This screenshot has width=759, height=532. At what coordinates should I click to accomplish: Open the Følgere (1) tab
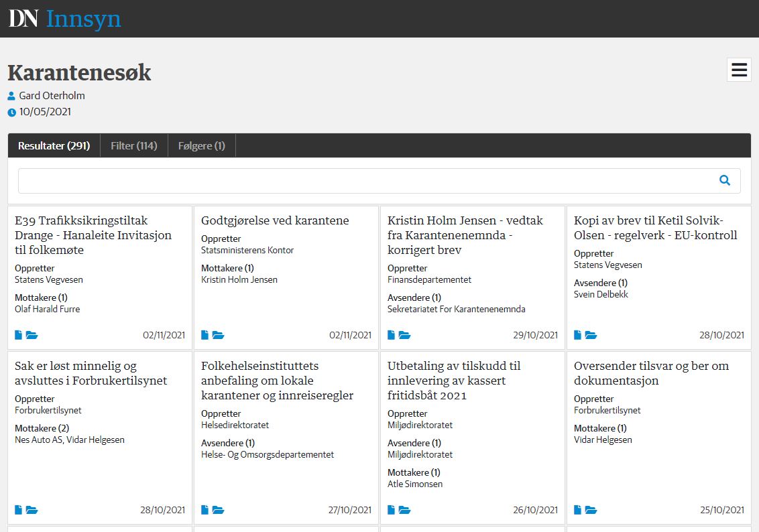[x=201, y=145]
